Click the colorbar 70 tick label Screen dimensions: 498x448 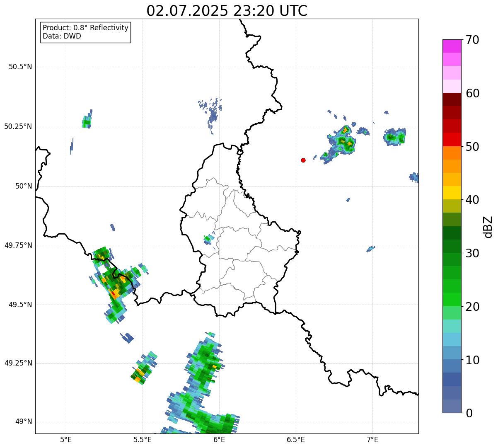pos(472,40)
